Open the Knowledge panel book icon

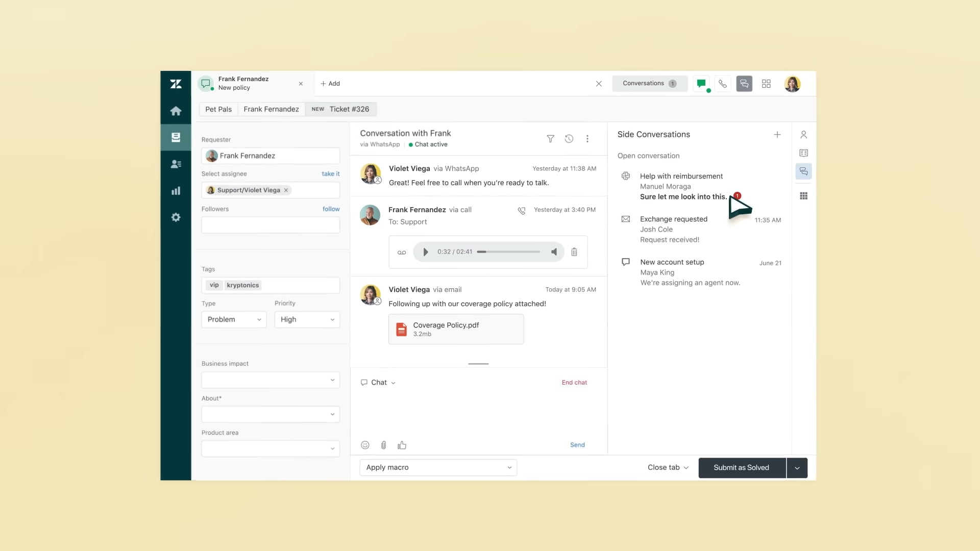(x=804, y=153)
